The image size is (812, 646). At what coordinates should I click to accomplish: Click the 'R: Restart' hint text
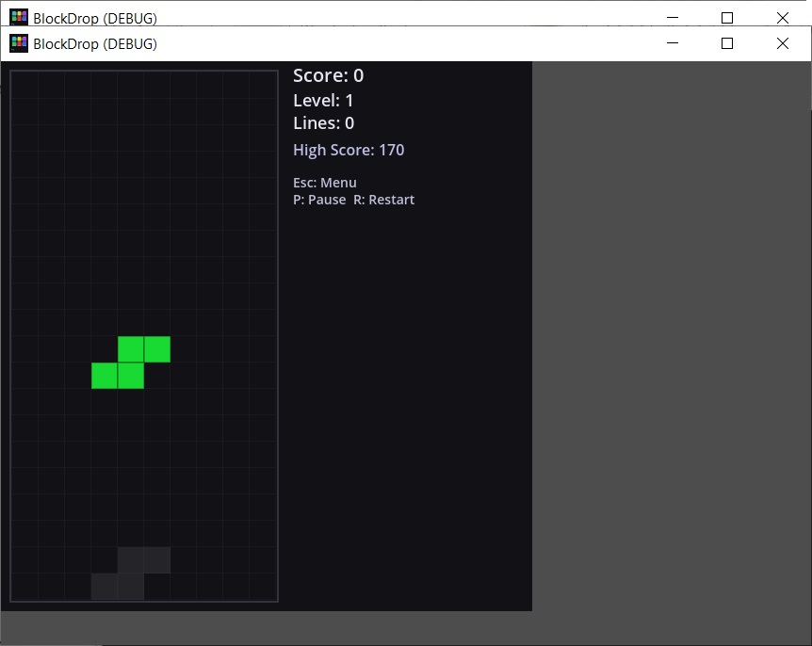[383, 200]
